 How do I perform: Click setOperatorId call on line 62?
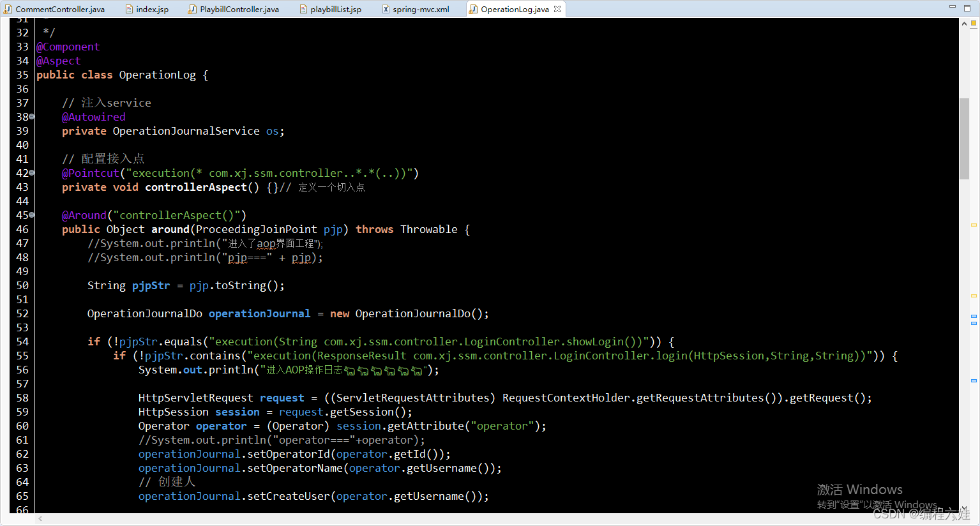(289, 454)
